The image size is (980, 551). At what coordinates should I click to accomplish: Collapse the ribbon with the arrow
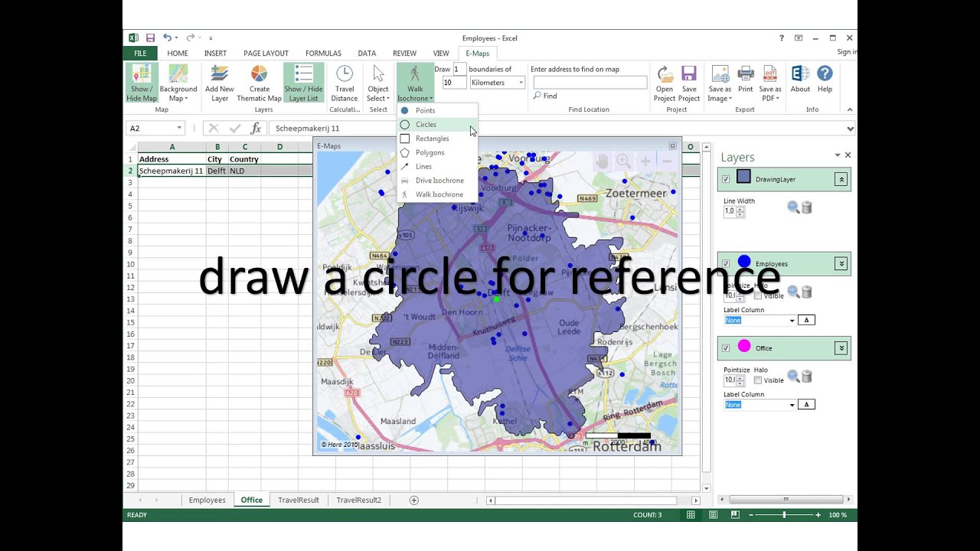pyautogui.click(x=849, y=109)
